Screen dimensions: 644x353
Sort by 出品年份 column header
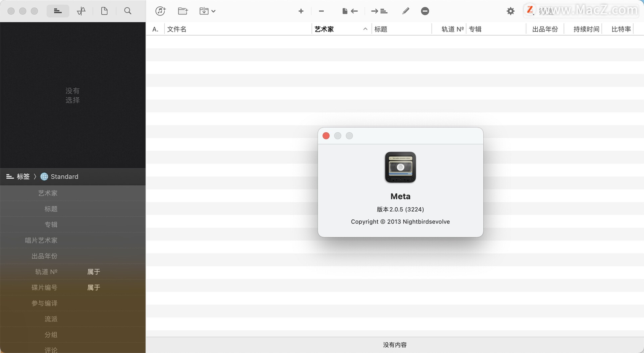coord(545,29)
